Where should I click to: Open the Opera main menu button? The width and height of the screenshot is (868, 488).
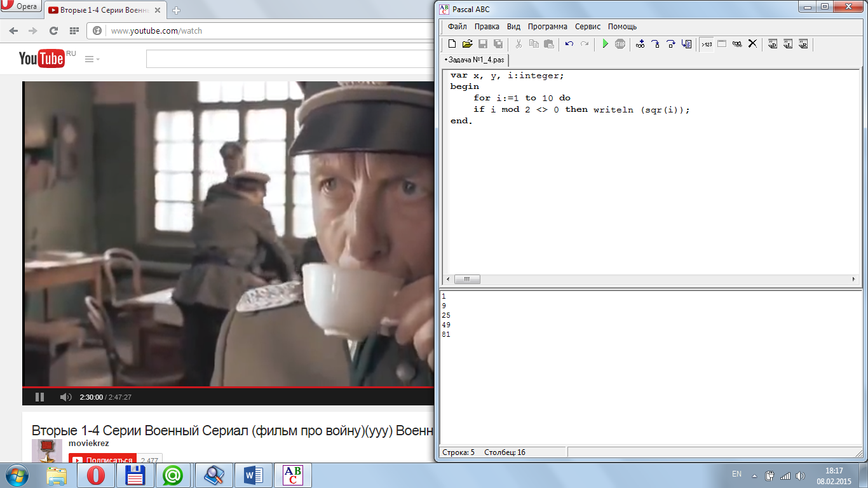20,7
